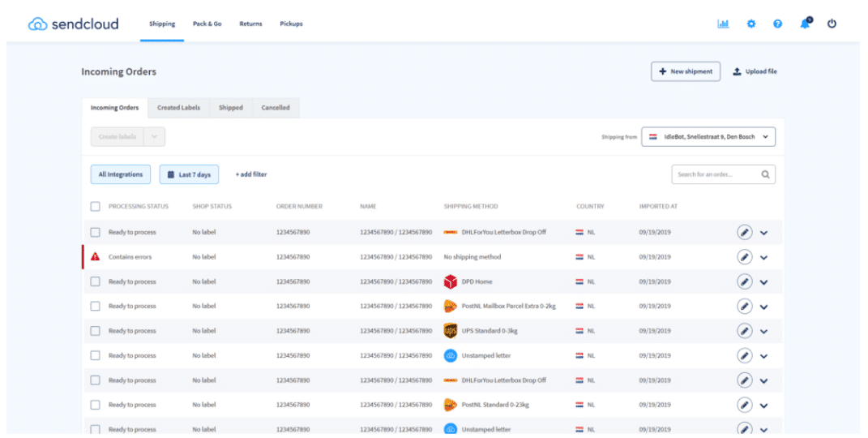Click the PROCESSING STATUS column header

139,207
